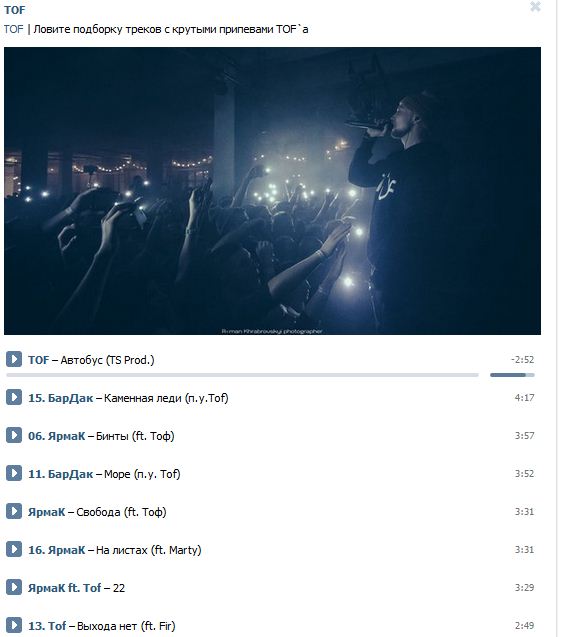Search artist 13. Tof
Image resolution: width=583 pixels, height=637 pixels.
click(x=47, y=626)
